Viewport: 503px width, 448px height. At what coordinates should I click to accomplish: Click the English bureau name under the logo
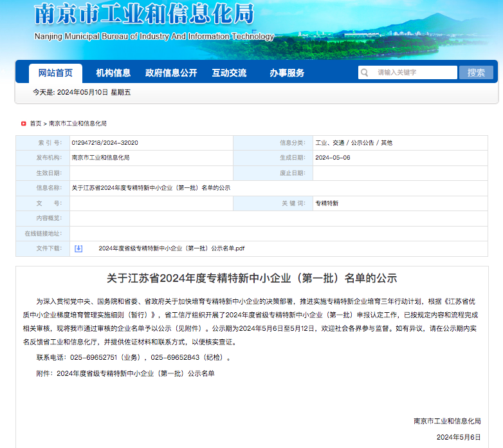point(154,37)
